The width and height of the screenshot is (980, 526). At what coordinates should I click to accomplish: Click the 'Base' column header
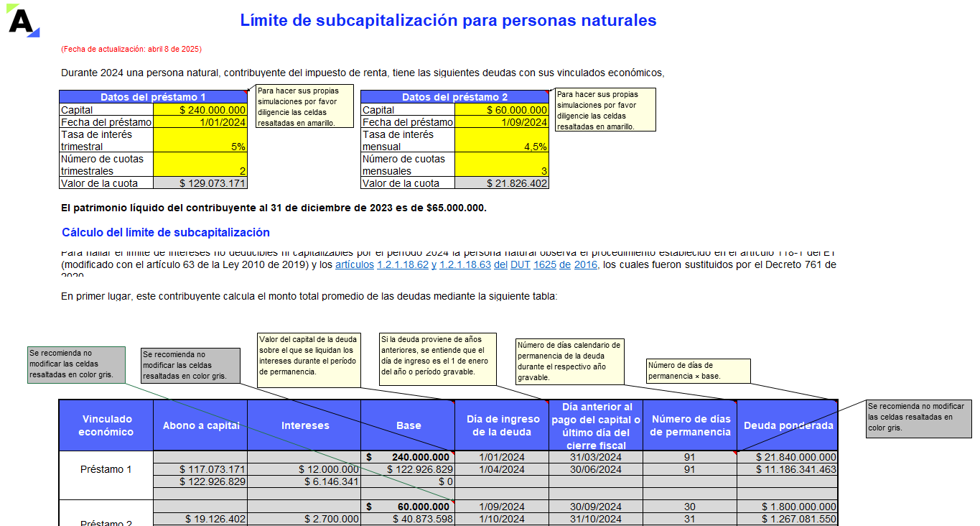[x=408, y=425]
